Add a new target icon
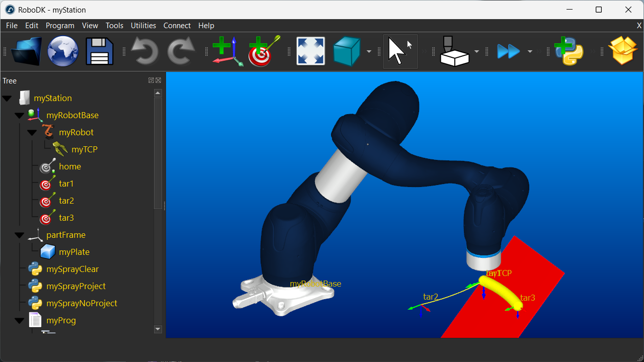 click(x=263, y=51)
